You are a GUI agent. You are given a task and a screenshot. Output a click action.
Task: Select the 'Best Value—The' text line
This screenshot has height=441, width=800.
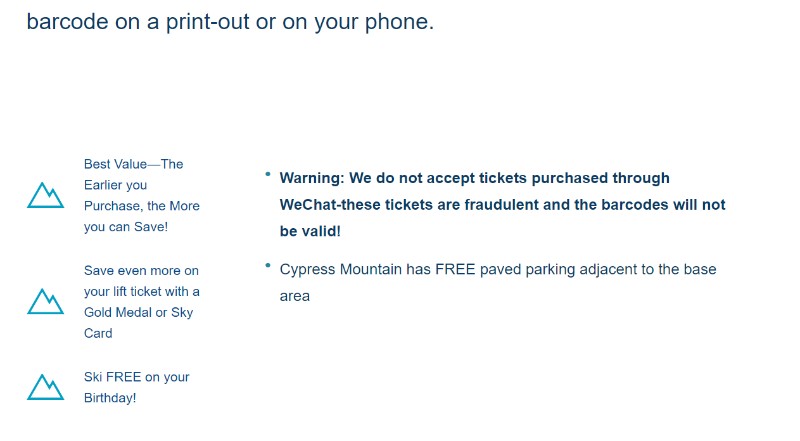click(134, 164)
